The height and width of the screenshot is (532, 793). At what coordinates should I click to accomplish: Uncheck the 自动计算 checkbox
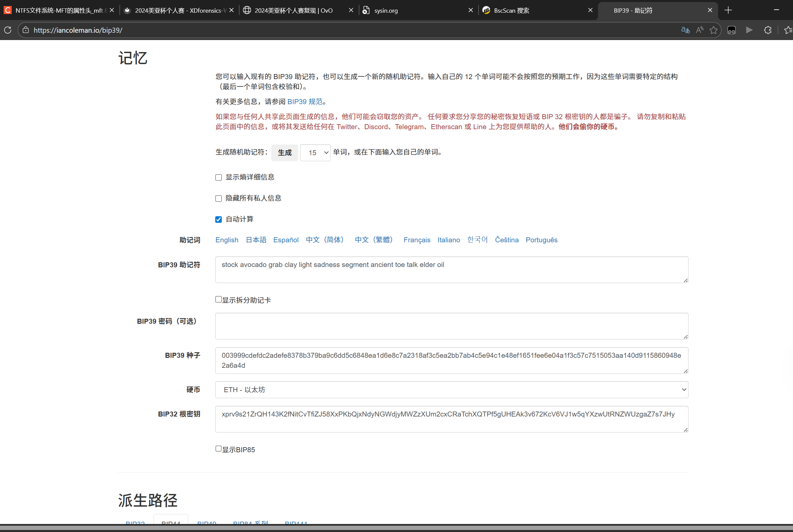coord(219,220)
